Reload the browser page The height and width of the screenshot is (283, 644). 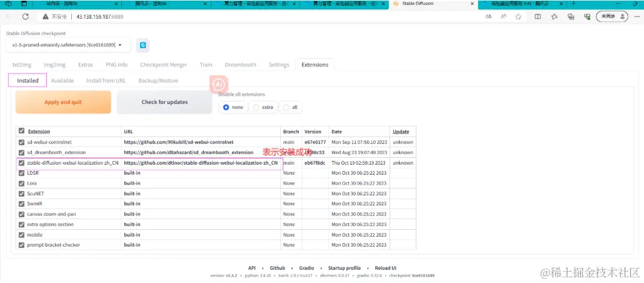coord(26,17)
